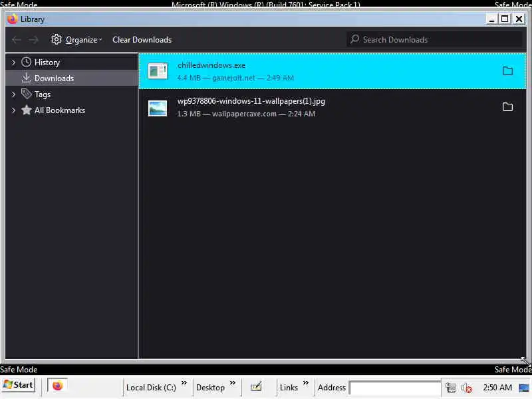The width and height of the screenshot is (532, 399).
Task: Open the Organize gear menu
Action: click(76, 40)
